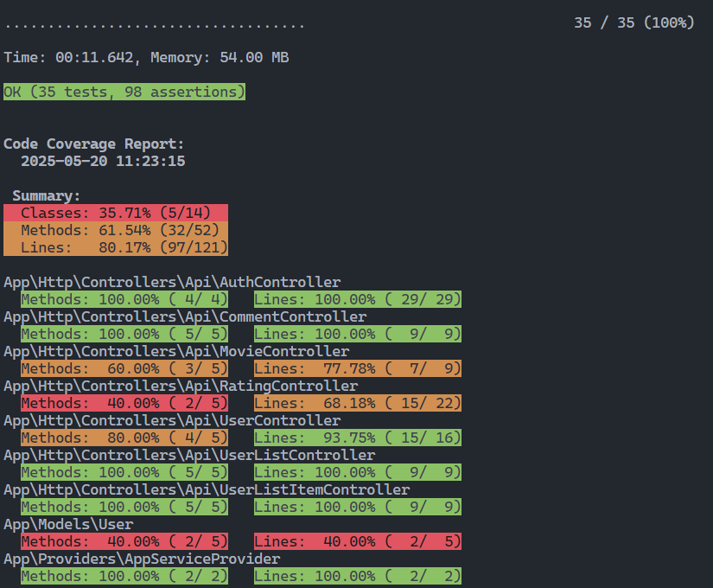Click the 'App\Http\Controllers\Api\CommentController' class name
This screenshot has height=588, width=713.
(x=185, y=316)
